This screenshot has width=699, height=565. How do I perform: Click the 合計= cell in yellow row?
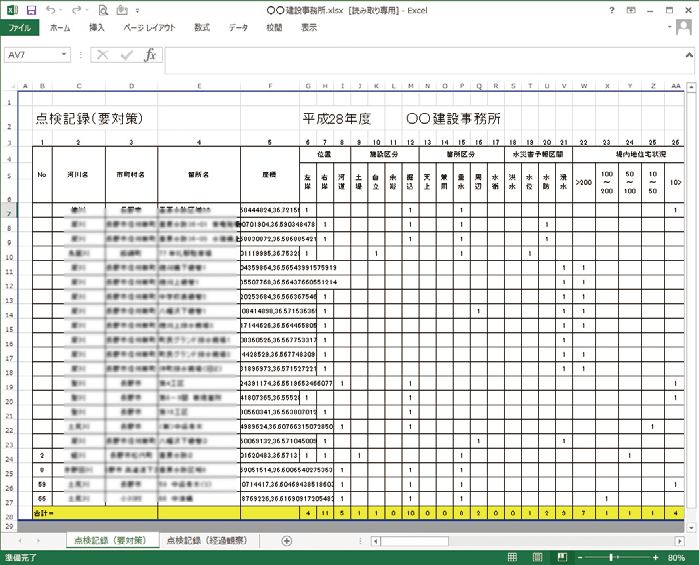[x=43, y=513]
